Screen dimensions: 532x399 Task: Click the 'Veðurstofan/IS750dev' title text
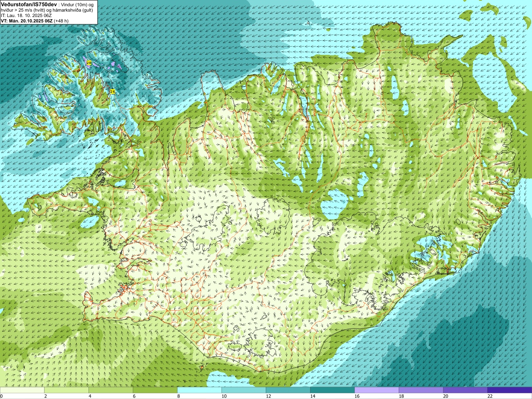pyautogui.click(x=29, y=4)
